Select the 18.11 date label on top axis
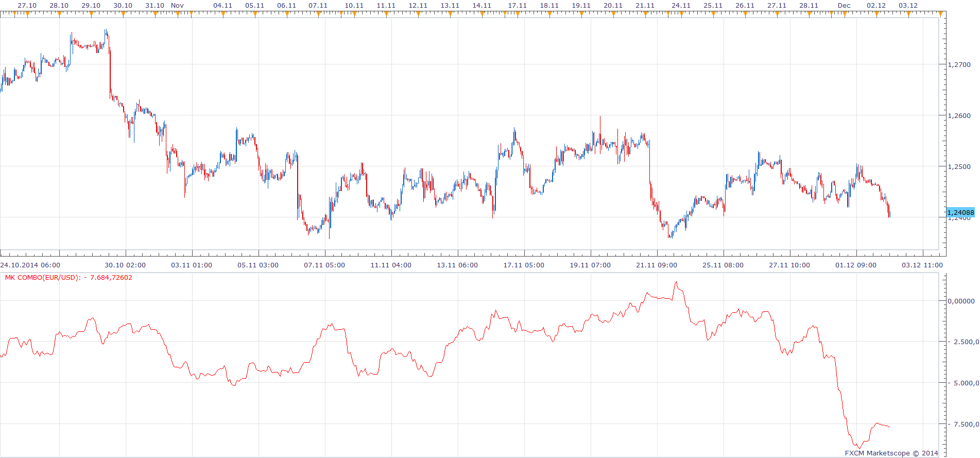Screen dimensions: 980x458 549,6
